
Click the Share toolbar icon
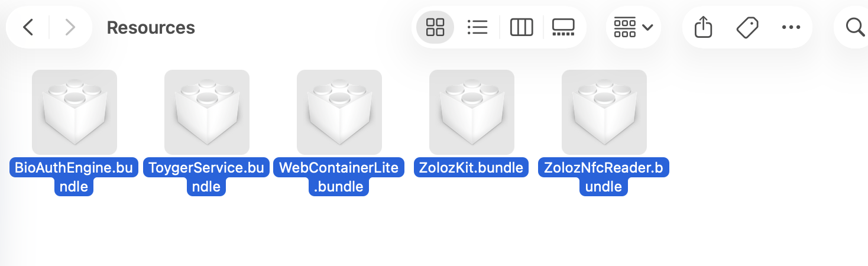(x=703, y=27)
